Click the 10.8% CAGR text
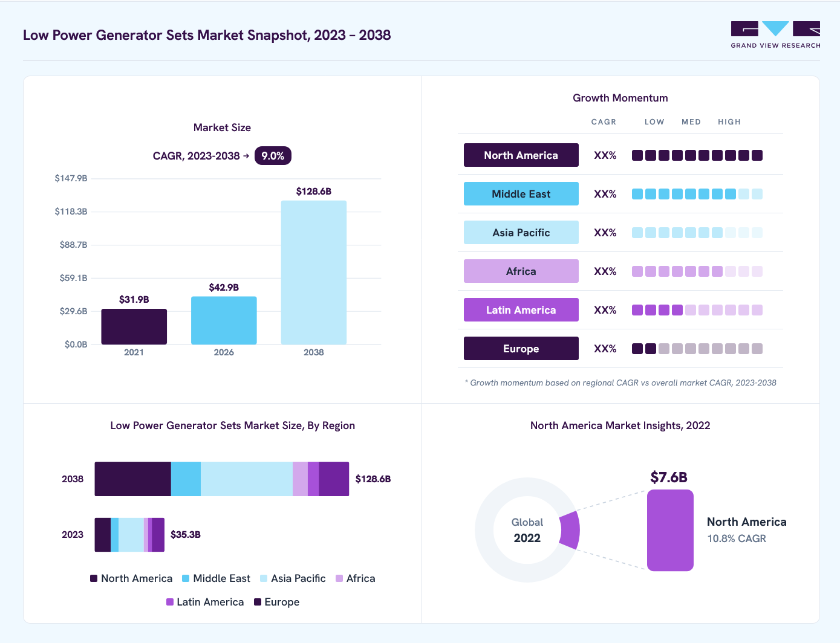Viewport: 840px width, 643px height. coord(737,538)
